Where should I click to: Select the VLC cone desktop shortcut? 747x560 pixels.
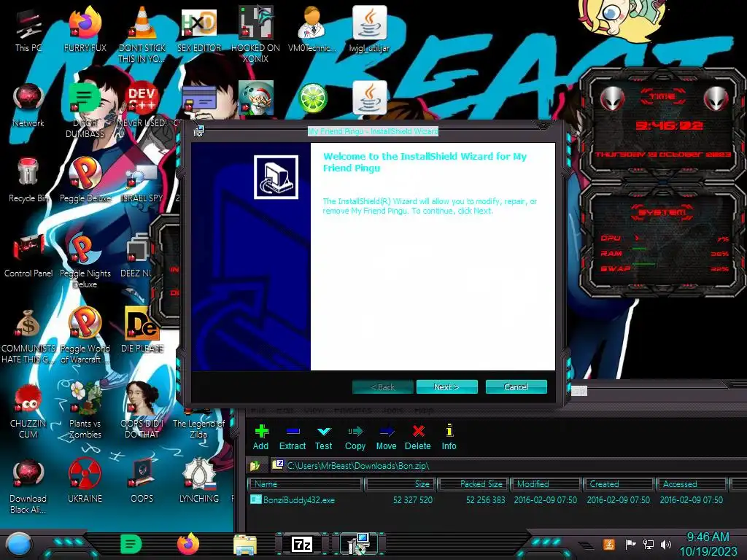coord(142,34)
